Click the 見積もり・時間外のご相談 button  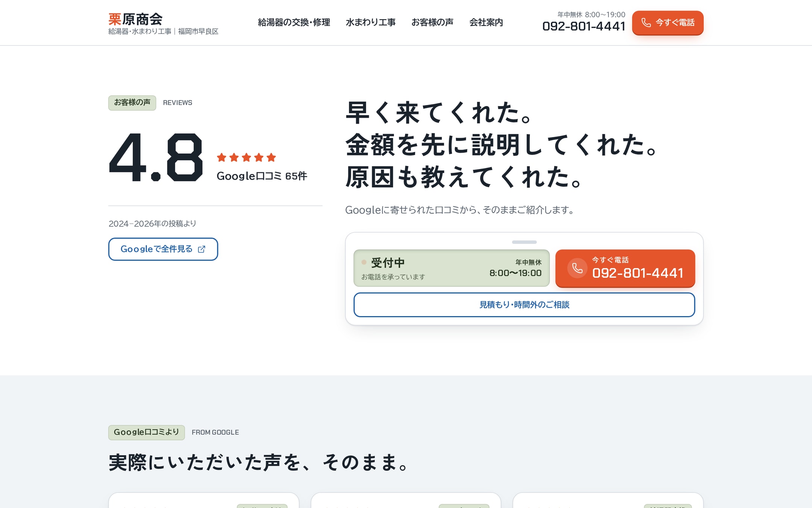pos(524,305)
